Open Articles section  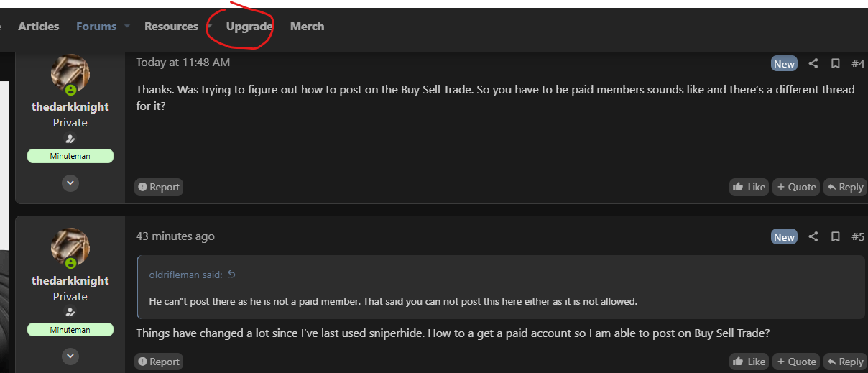tap(39, 27)
